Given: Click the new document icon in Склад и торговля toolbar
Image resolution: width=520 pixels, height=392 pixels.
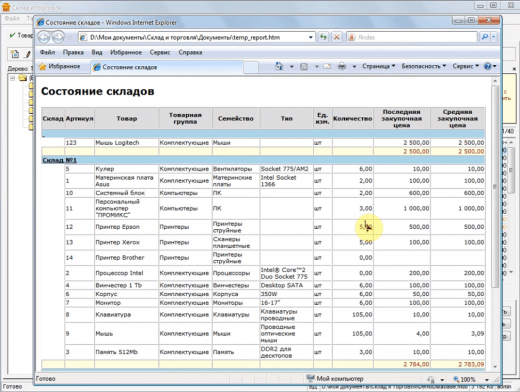Looking at the screenshot, I should pyautogui.click(x=15, y=54).
